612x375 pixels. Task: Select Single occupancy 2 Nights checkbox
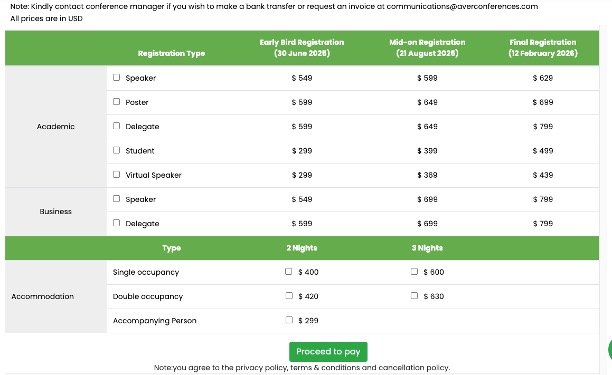click(x=288, y=271)
